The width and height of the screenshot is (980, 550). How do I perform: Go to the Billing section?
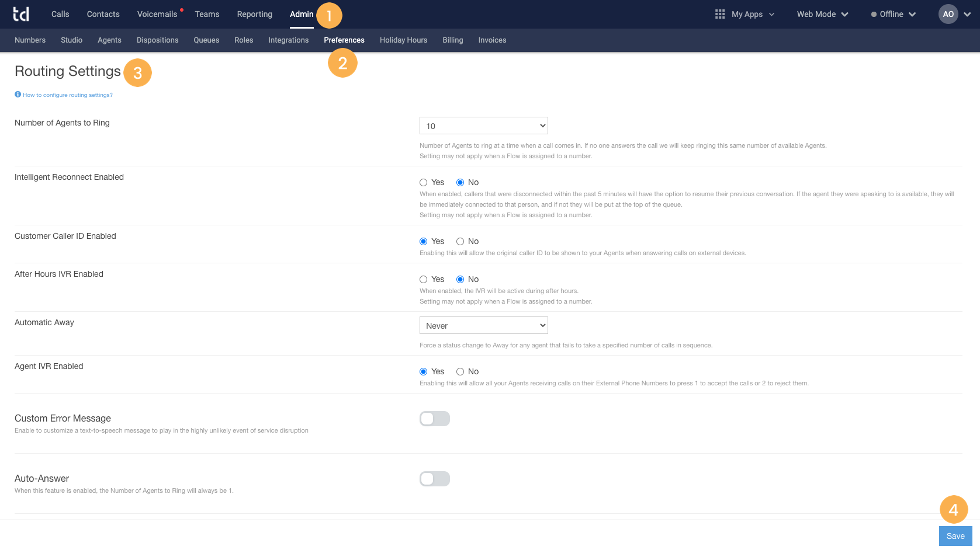click(x=453, y=40)
